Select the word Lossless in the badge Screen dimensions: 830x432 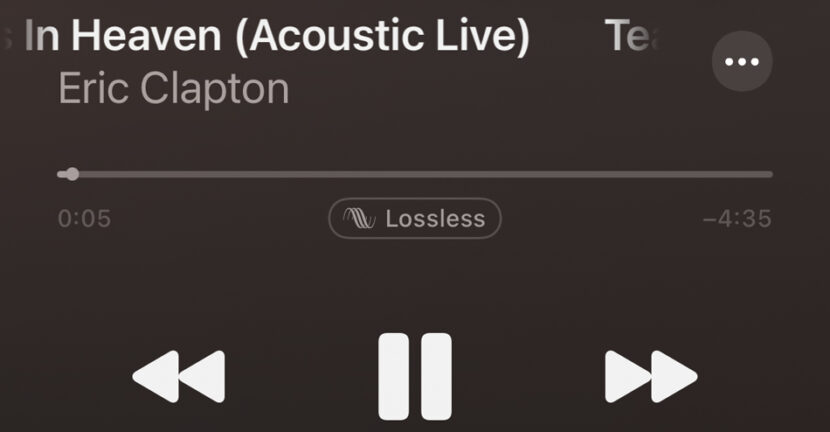pos(435,219)
